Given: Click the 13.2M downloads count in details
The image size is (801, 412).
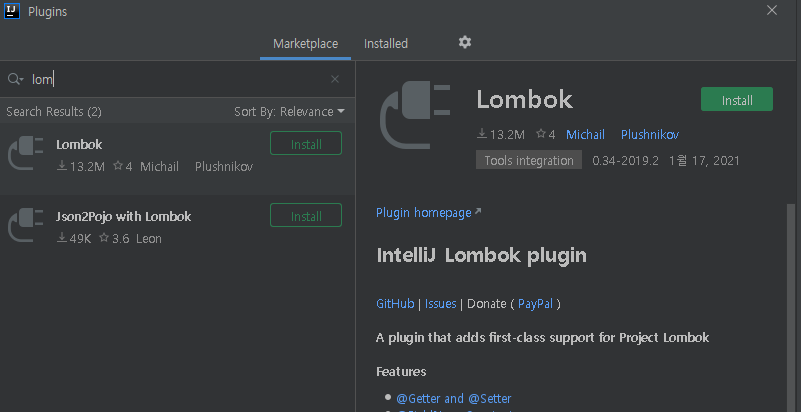Looking at the screenshot, I should coord(507,134).
